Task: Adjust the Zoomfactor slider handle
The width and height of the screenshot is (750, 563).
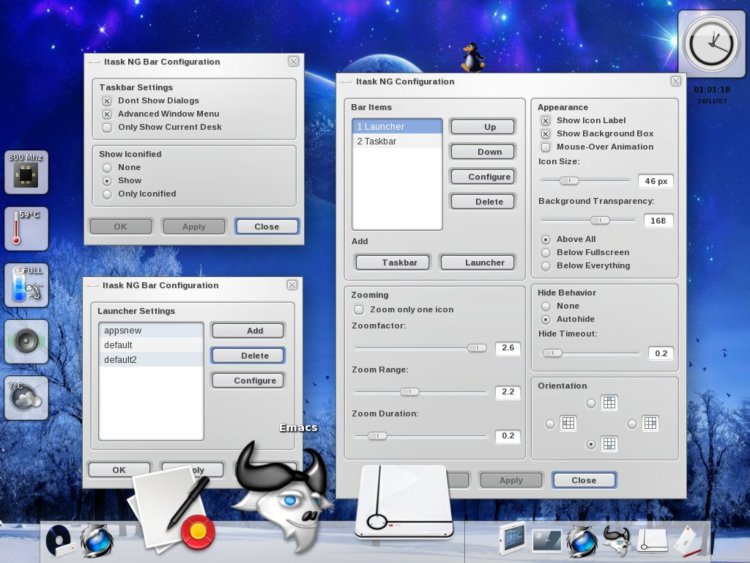Action: [476, 348]
